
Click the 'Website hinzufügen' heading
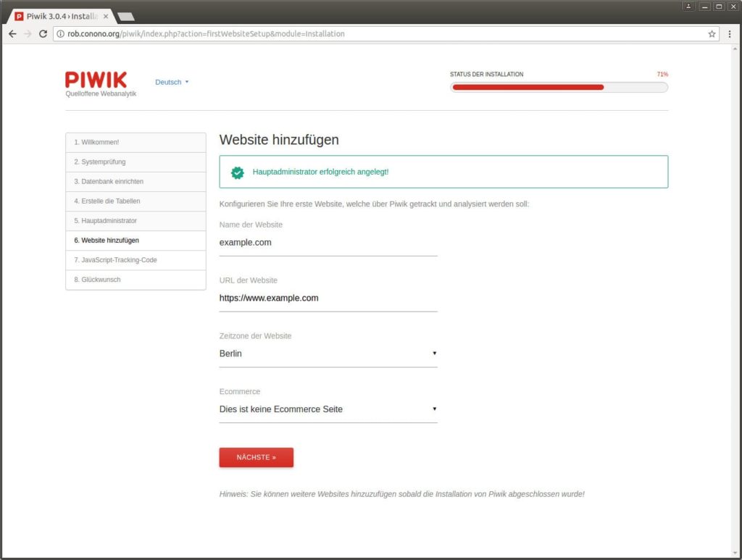coord(279,140)
